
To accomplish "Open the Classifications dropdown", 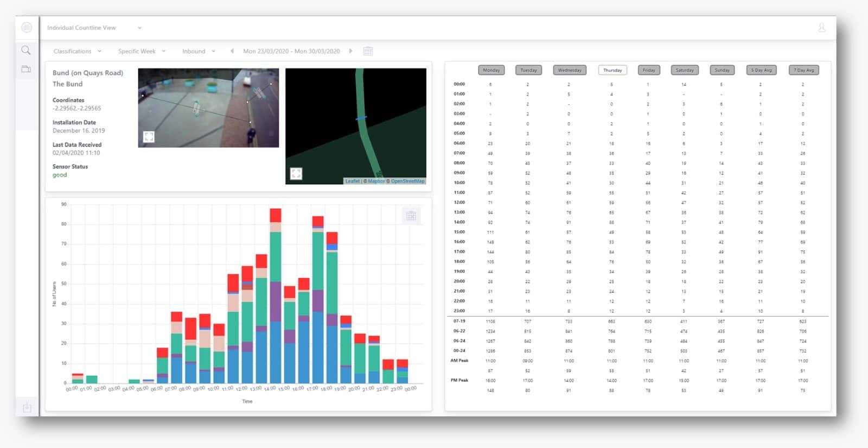I will pyautogui.click(x=78, y=51).
